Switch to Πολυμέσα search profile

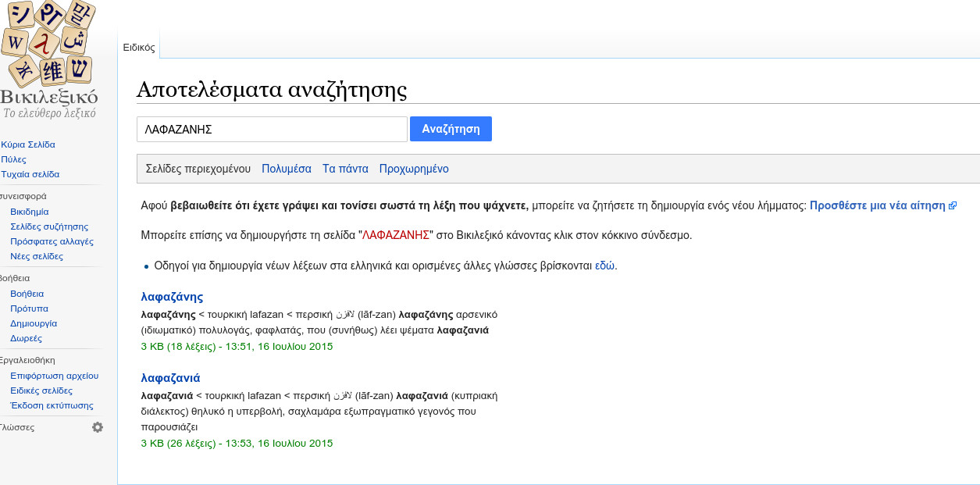point(287,169)
